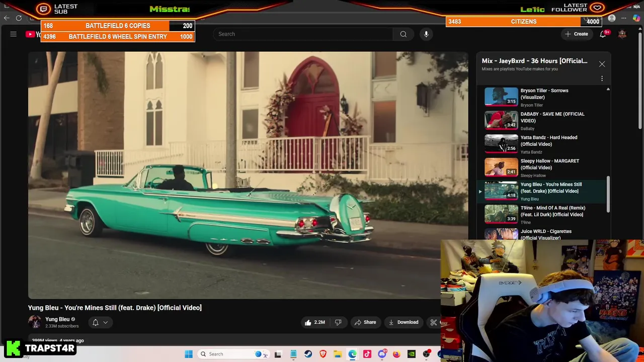Open Task View on the taskbar
Image resolution: width=644 pixels, height=362 pixels.
click(x=278, y=354)
